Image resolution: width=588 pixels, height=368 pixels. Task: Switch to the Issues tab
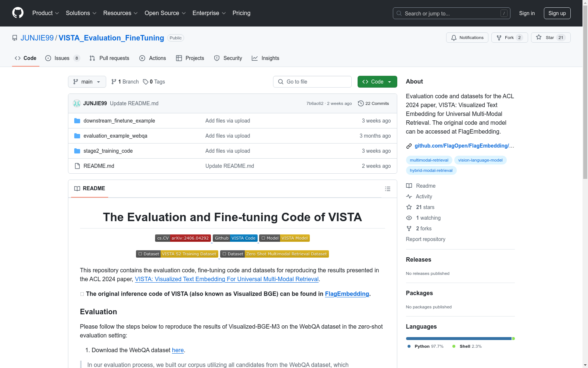pyautogui.click(x=62, y=58)
